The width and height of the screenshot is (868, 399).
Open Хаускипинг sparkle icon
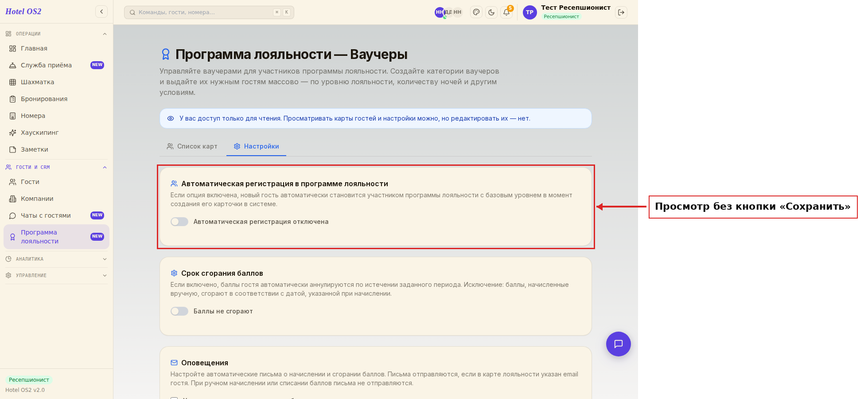point(12,133)
